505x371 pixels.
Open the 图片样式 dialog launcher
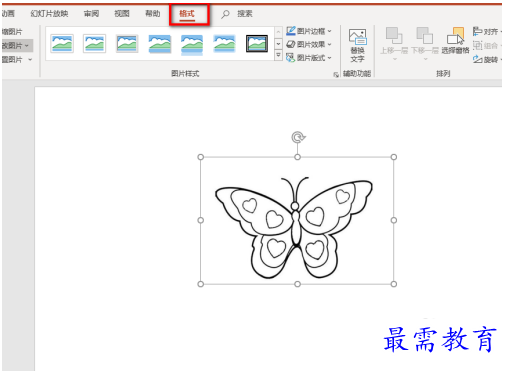pyautogui.click(x=336, y=75)
